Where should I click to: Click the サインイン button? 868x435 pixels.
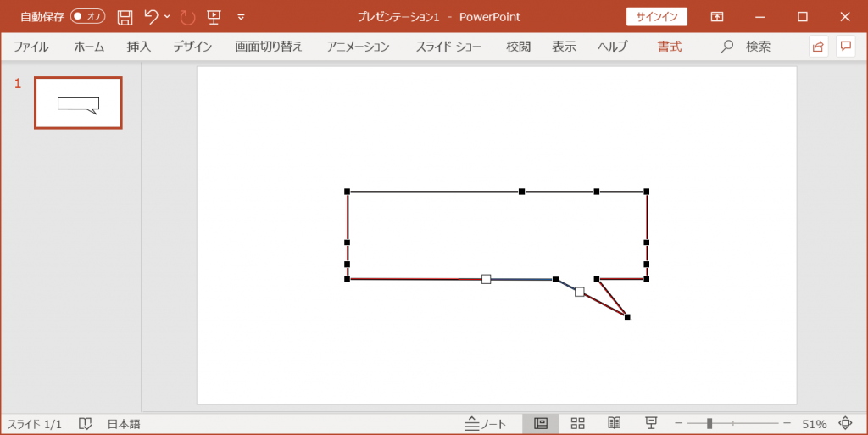(x=657, y=17)
